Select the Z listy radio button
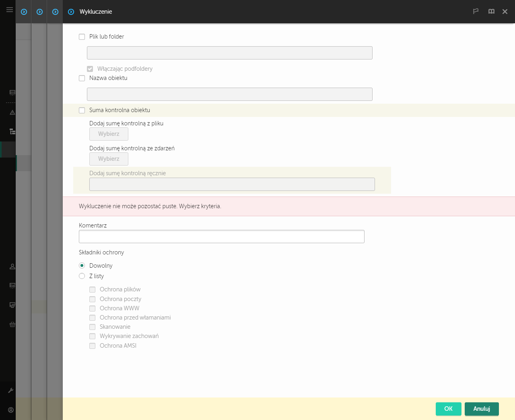Screen dimensions: 515x420 tap(82, 276)
